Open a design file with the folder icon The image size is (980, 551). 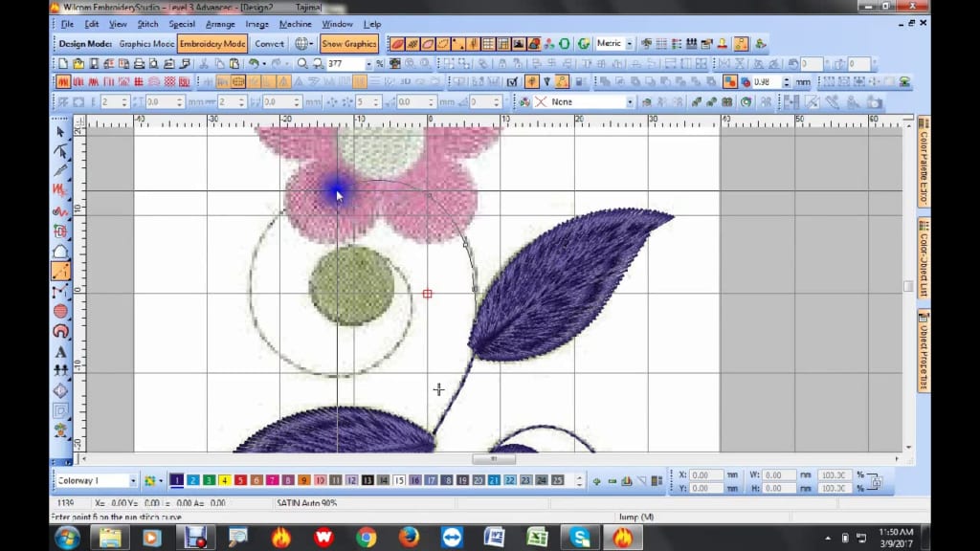78,64
